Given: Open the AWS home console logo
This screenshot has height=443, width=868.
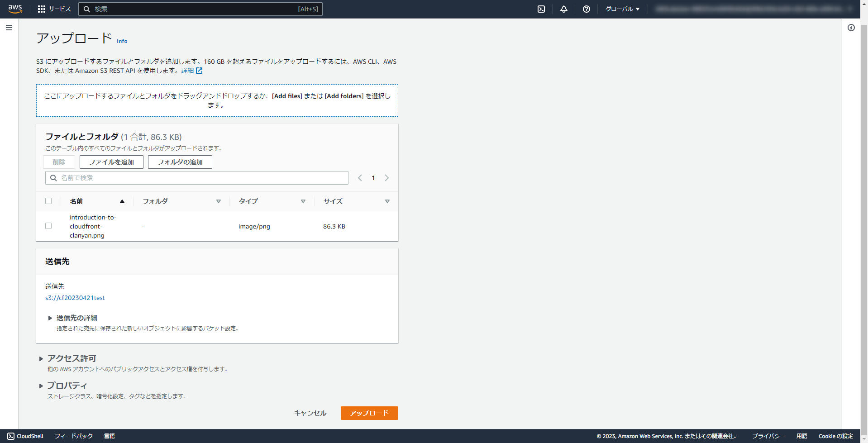Looking at the screenshot, I should [x=15, y=9].
